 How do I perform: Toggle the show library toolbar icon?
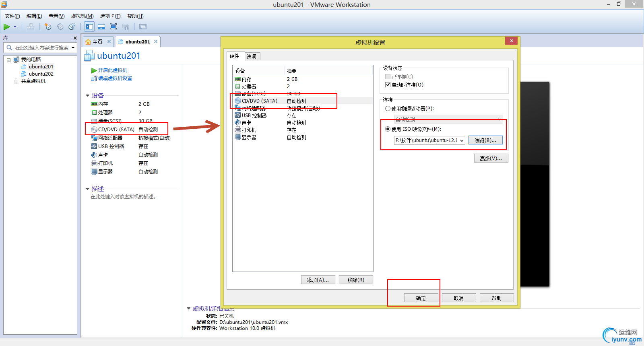[x=89, y=27]
